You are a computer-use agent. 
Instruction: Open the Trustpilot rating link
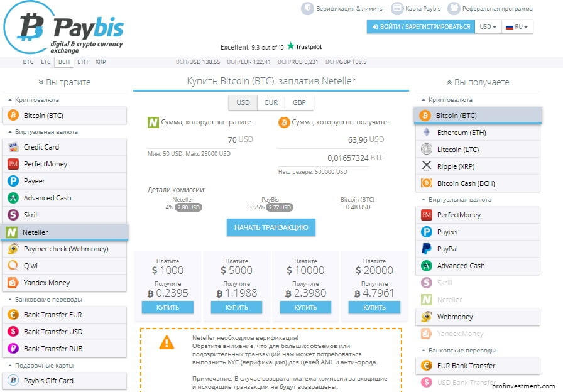(271, 46)
